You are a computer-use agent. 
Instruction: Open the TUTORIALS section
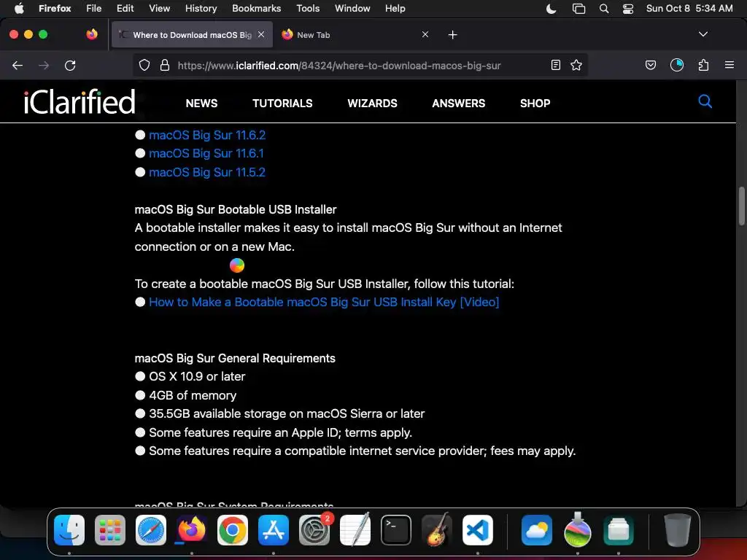pyautogui.click(x=282, y=104)
